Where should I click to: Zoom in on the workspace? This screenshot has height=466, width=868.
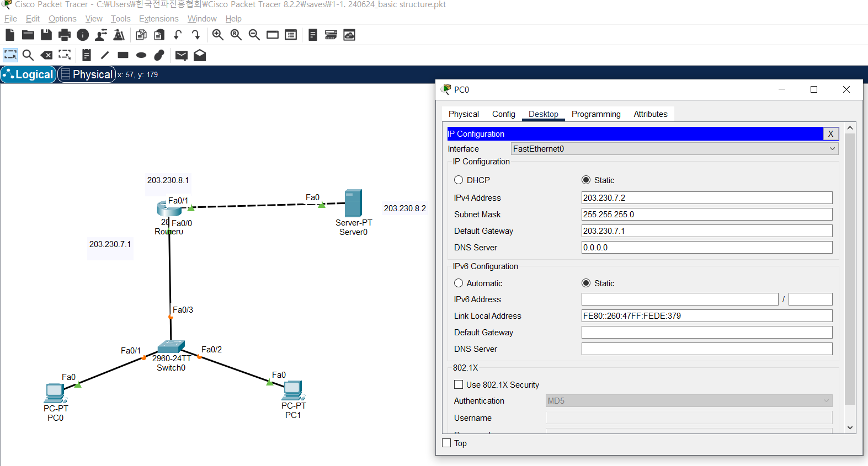(218, 35)
